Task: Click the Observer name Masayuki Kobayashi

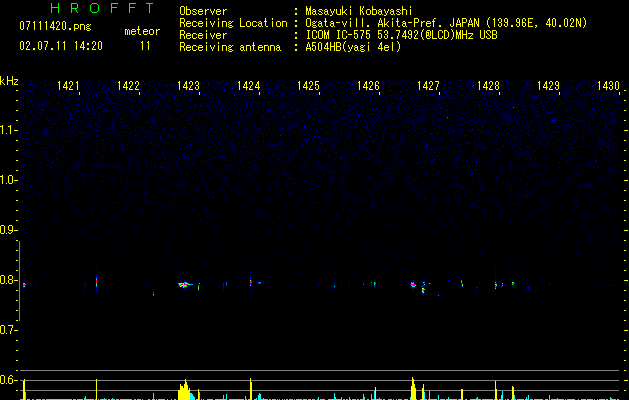Action: point(359,11)
